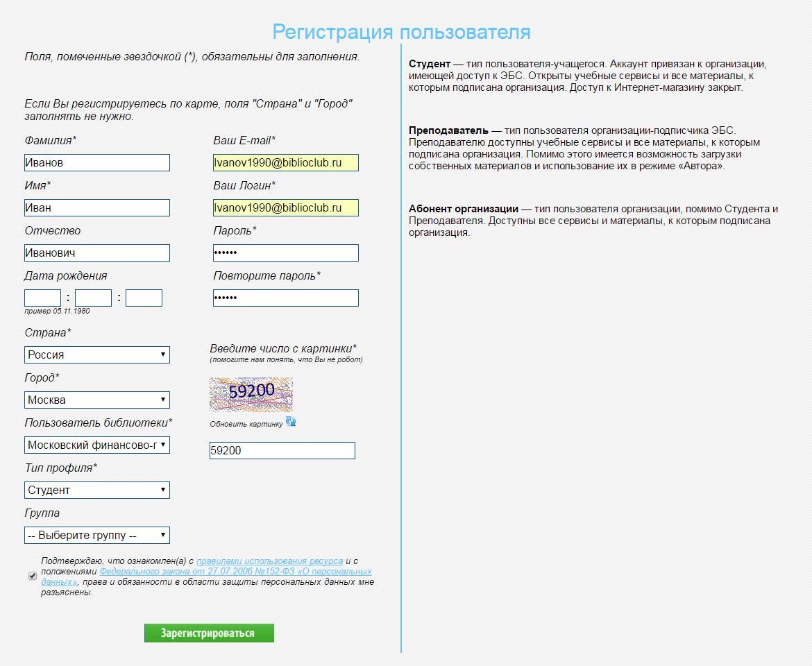Screen dimensions: 812x666
Task: Expand the Тип профиля dropdown
Action: [x=97, y=490]
